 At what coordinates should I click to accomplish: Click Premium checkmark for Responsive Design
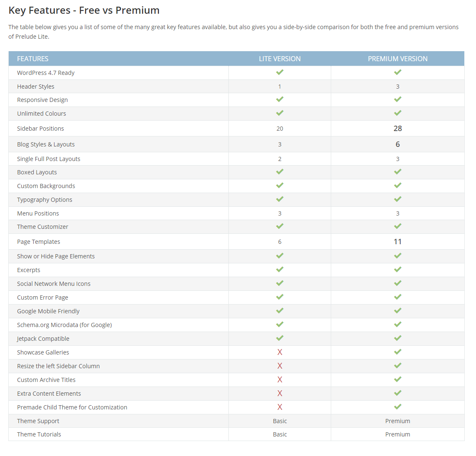pos(398,99)
